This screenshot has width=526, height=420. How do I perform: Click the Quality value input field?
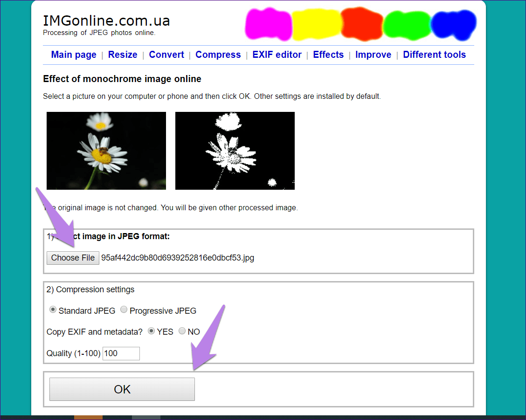[x=121, y=353]
